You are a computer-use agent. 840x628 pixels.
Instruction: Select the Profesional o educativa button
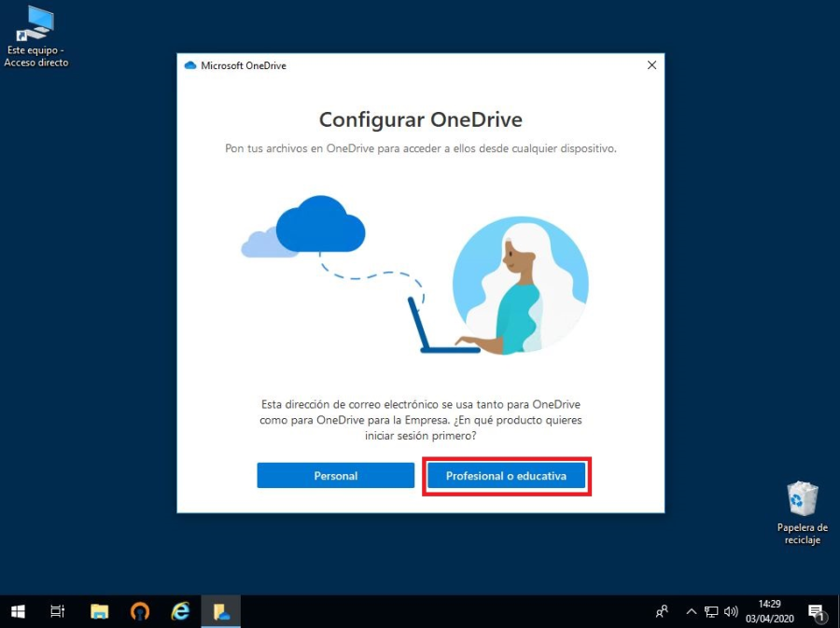coord(506,475)
